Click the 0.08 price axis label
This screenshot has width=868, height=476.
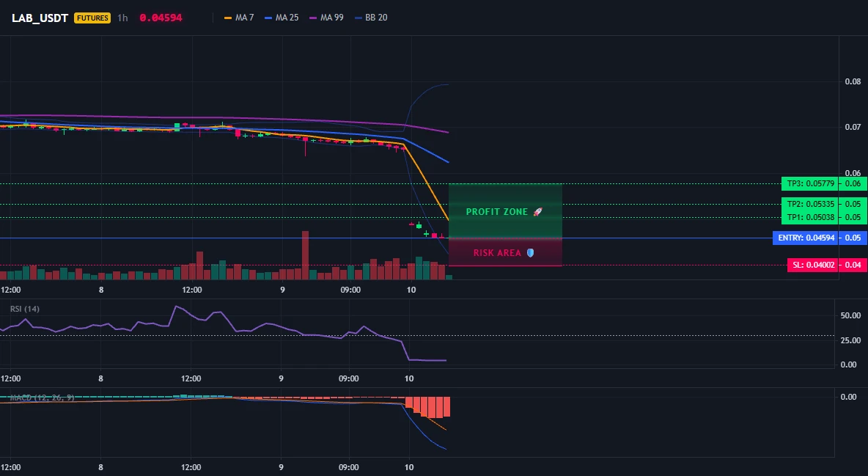point(853,81)
